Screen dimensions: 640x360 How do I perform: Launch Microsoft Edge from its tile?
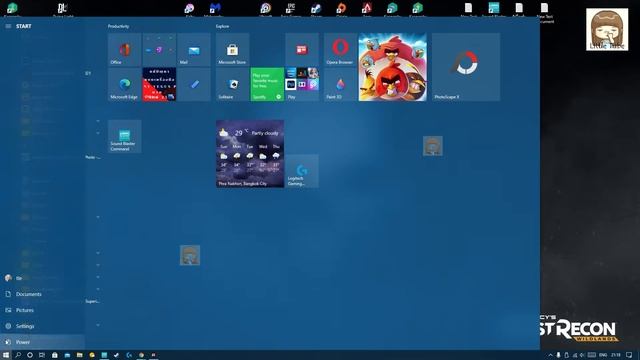click(x=124, y=84)
